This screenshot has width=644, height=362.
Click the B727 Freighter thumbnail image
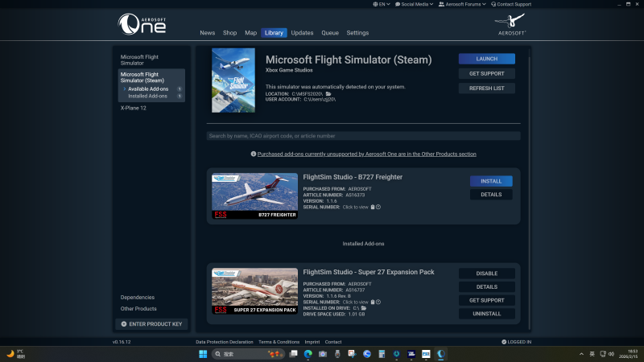coord(254,195)
